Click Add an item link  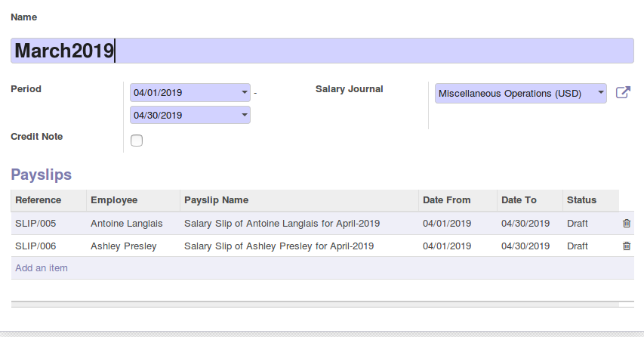tap(42, 268)
